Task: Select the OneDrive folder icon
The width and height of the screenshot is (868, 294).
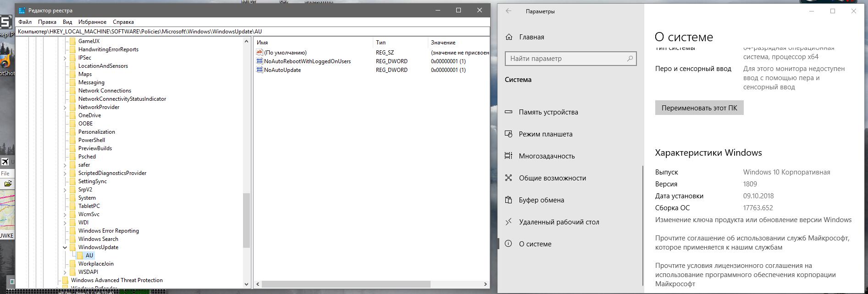Action: click(x=72, y=115)
